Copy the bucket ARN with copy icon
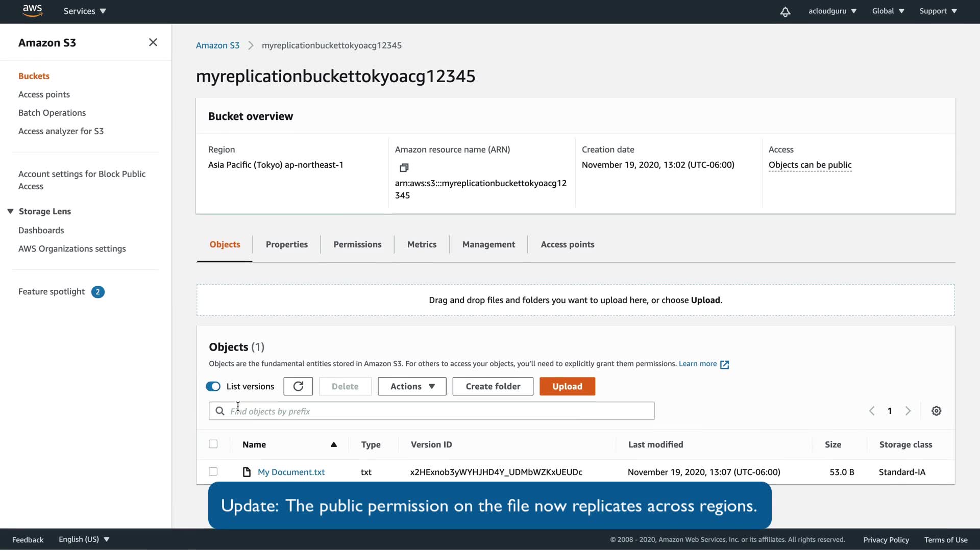Screen dimensions: 980x551 (404, 168)
